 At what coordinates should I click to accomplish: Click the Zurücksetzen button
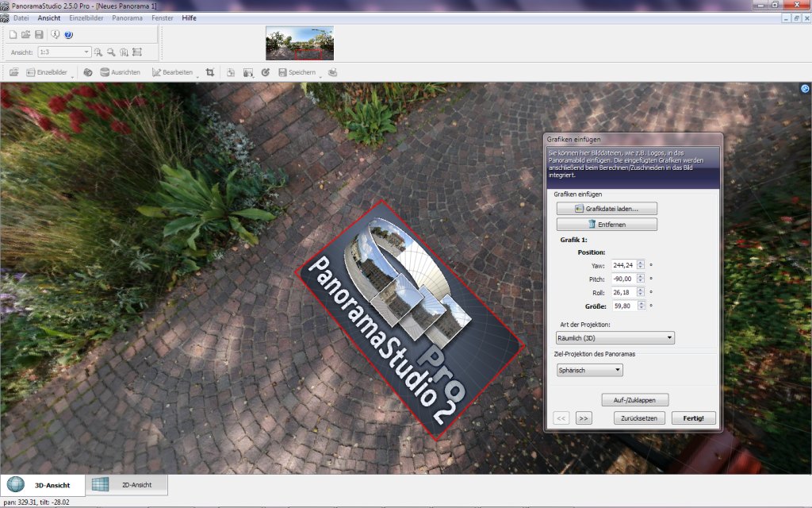pyautogui.click(x=640, y=418)
